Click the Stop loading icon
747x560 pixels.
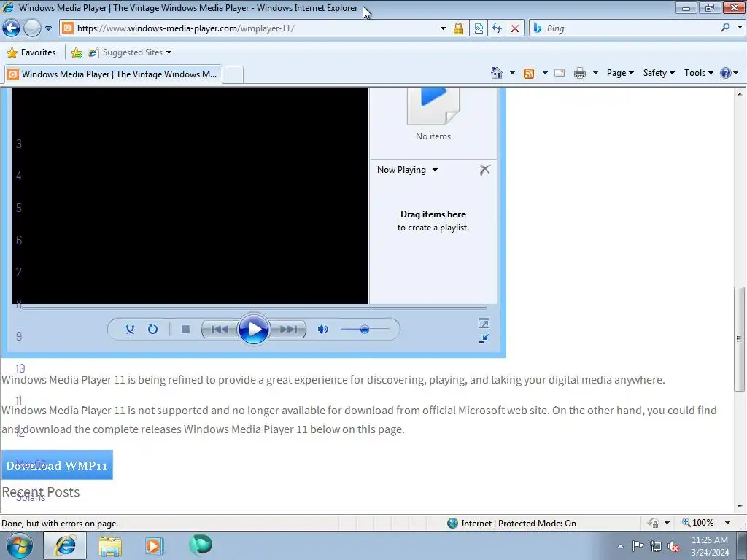tap(515, 28)
